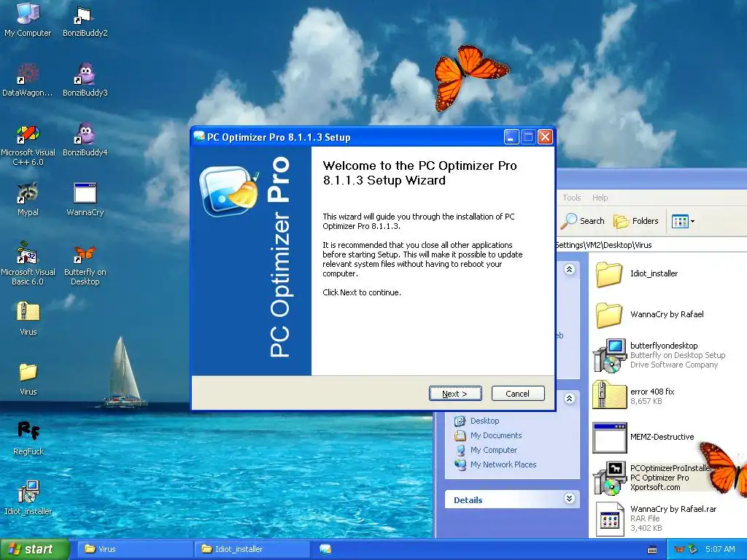Click Search in Explorer toolbar
747x560 pixels.
click(583, 221)
